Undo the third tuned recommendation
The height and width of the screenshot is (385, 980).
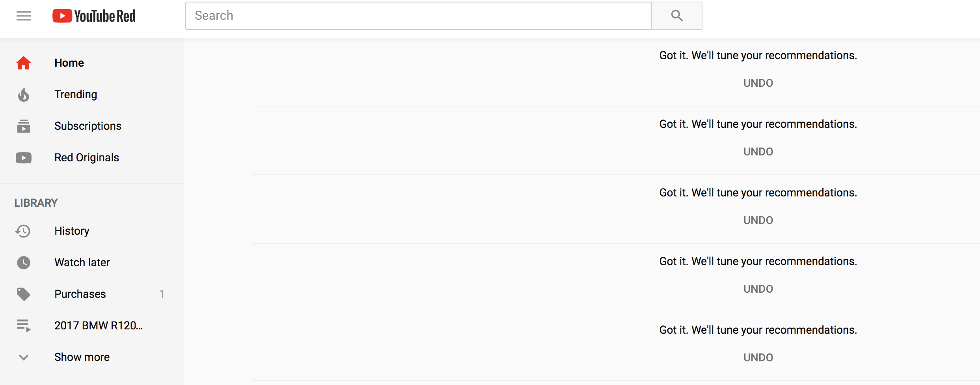pyautogui.click(x=758, y=221)
